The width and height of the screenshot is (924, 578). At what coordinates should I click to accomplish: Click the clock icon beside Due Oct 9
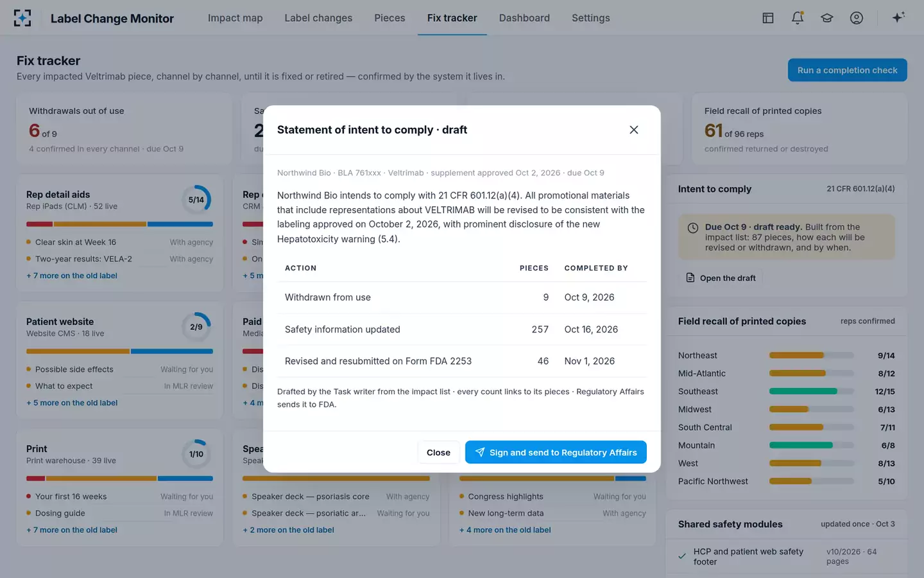tap(693, 228)
